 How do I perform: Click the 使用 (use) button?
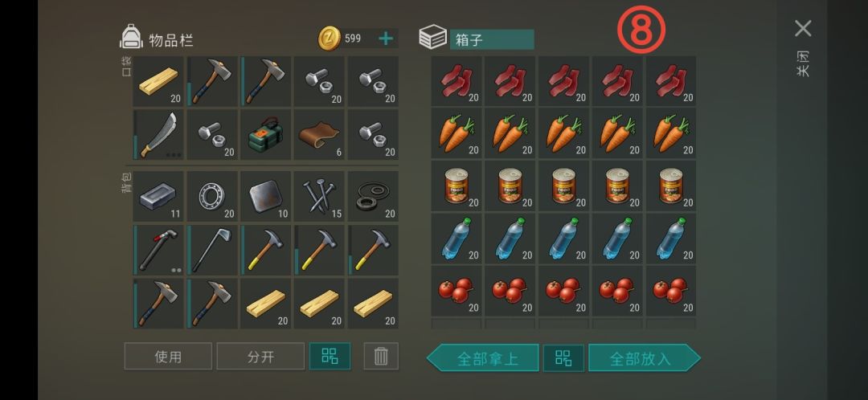168,357
